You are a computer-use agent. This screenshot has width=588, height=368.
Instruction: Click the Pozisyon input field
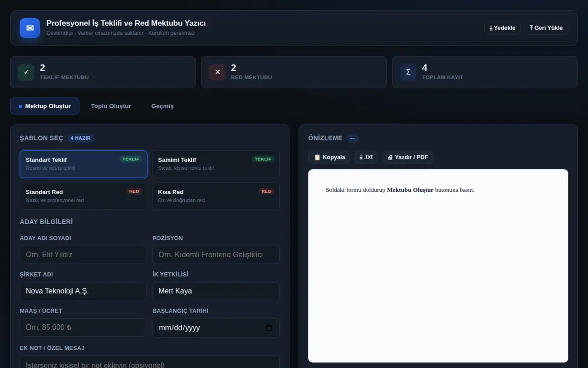(x=216, y=255)
